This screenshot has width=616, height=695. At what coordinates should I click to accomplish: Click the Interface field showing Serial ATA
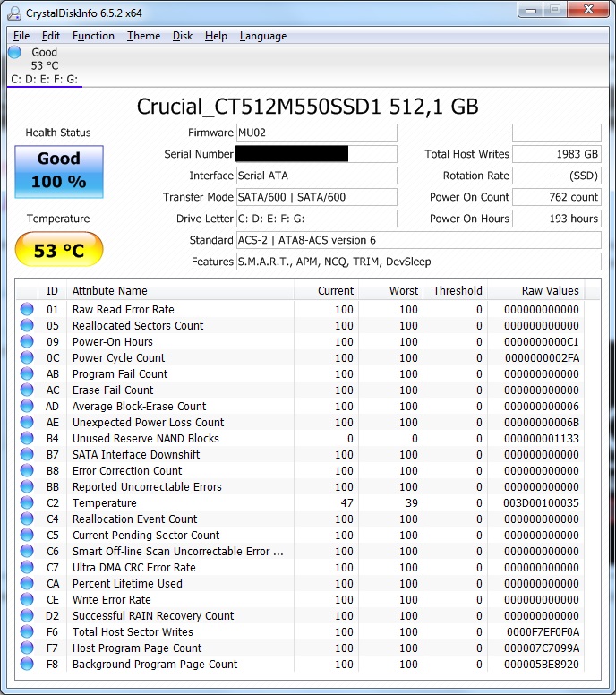click(x=316, y=176)
